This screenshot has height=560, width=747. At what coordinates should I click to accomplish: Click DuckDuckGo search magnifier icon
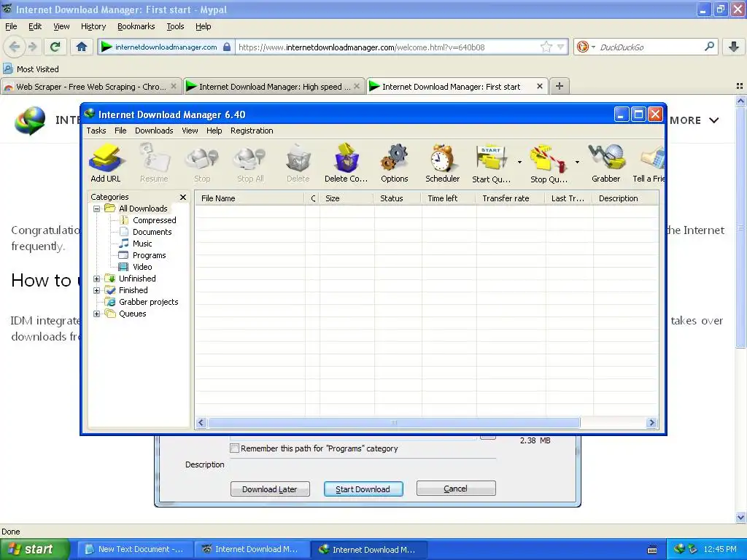(709, 47)
